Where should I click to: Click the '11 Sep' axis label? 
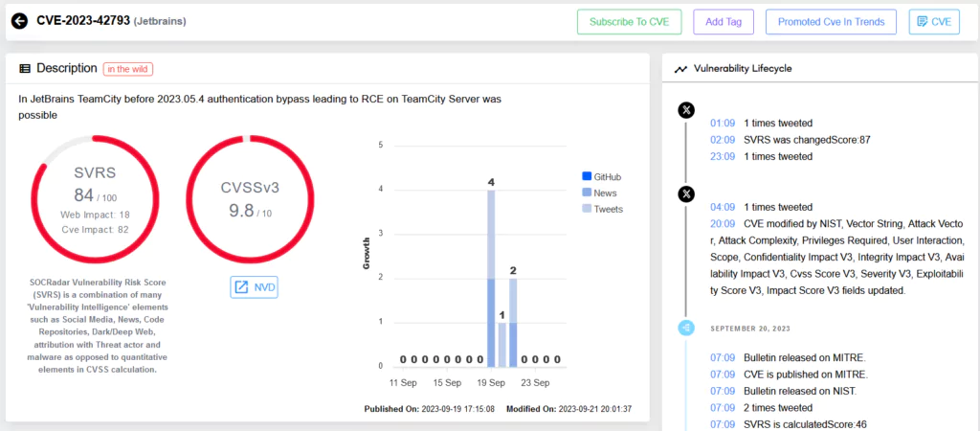click(403, 383)
